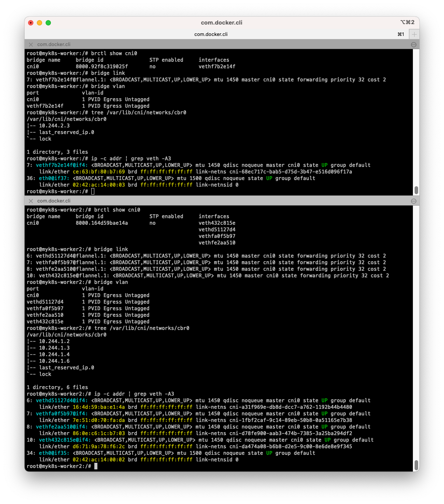
Task: Click the lower pane scrollbar thumb
Action: (416, 465)
